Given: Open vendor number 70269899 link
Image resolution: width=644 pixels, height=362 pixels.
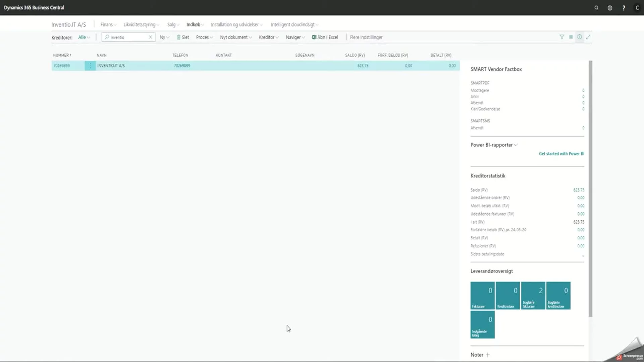Looking at the screenshot, I should (61, 66).
